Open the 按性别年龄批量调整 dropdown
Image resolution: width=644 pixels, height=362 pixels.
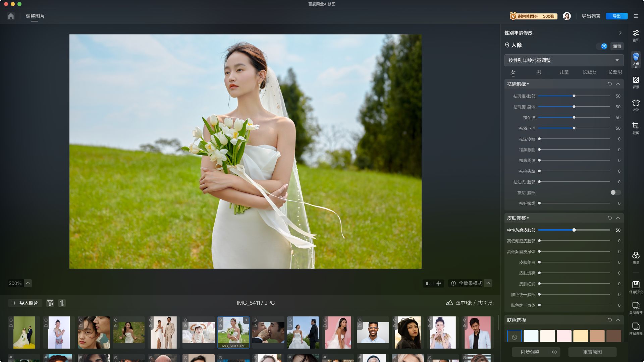(x=564, y=60)
